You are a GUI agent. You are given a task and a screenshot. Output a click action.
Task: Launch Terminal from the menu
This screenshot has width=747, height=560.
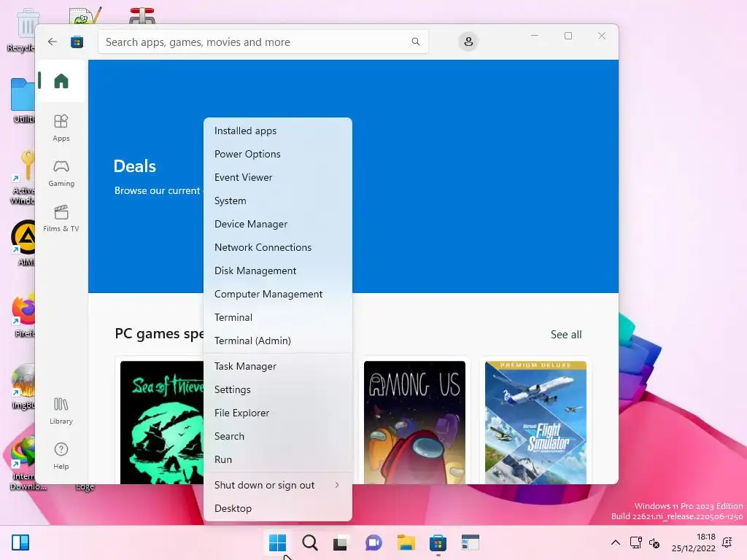(278, 317)
